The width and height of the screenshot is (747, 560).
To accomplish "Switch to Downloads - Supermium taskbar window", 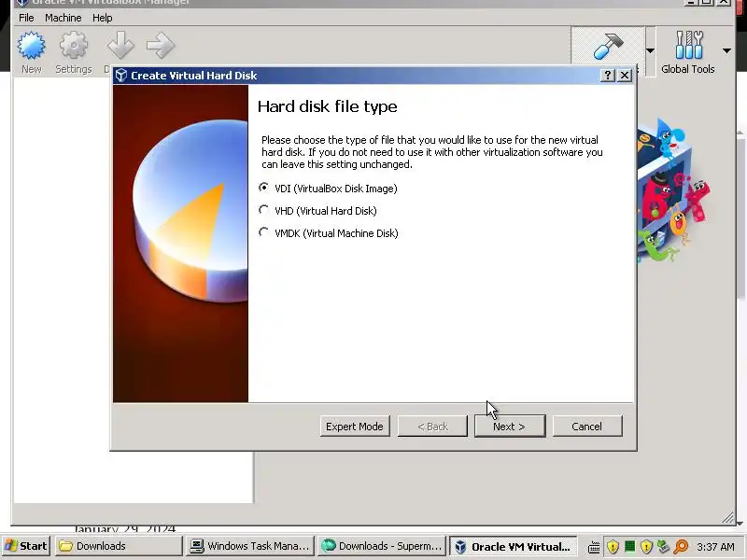I will tap(382, 546).
